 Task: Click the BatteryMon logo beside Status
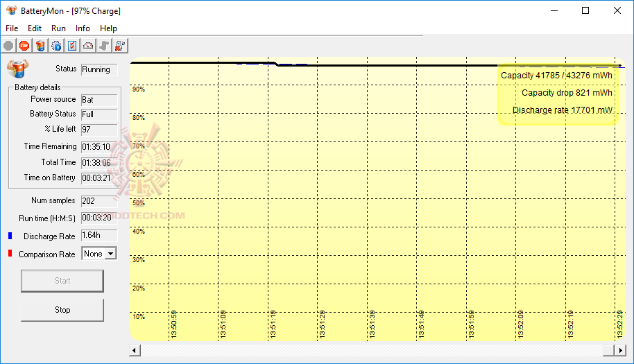[x=18, y=68]
